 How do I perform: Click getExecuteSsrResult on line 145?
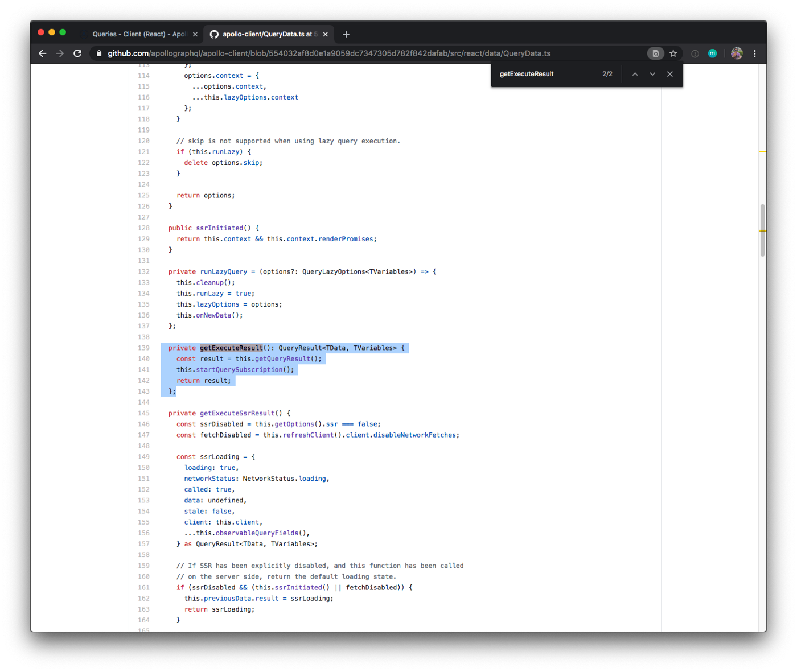pos(237,413)
